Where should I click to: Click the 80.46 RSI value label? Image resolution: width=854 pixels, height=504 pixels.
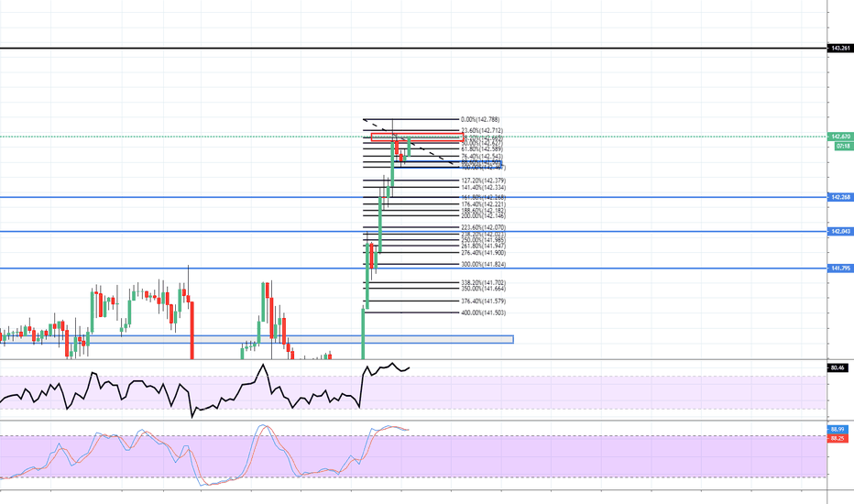coord(836,367)
